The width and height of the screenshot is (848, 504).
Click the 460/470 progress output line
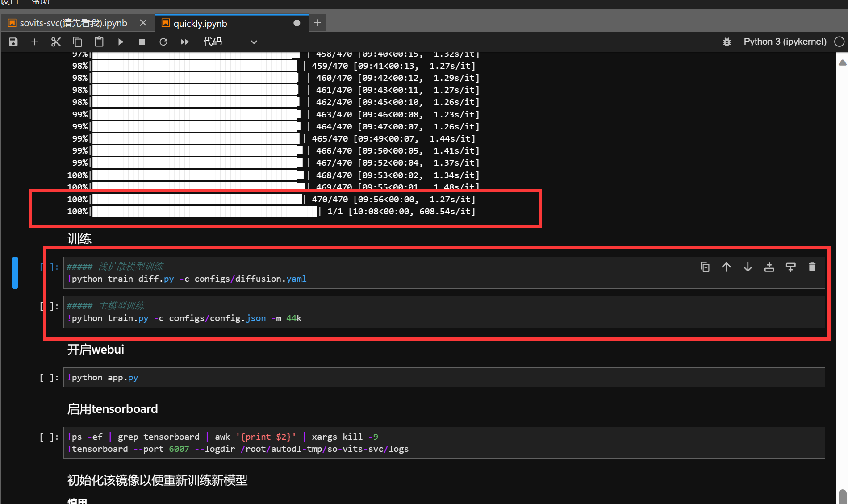[276, 78]
